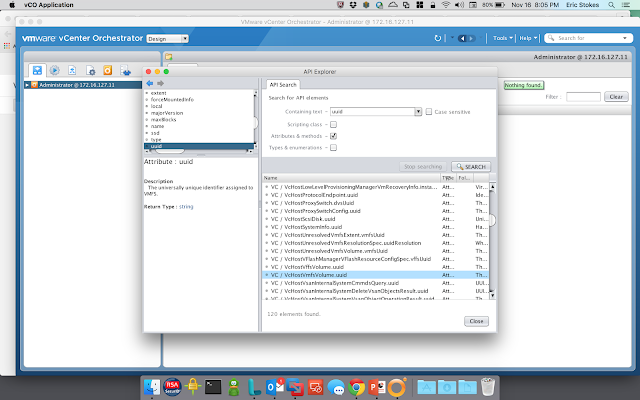
Task: Select the maxBlocks attribute
Action: 163,120
